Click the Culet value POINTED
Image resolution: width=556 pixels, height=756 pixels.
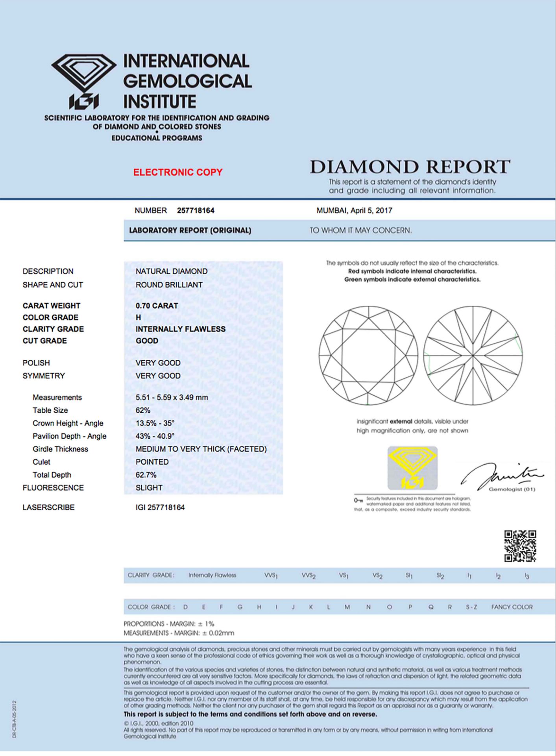pos(152,462)
